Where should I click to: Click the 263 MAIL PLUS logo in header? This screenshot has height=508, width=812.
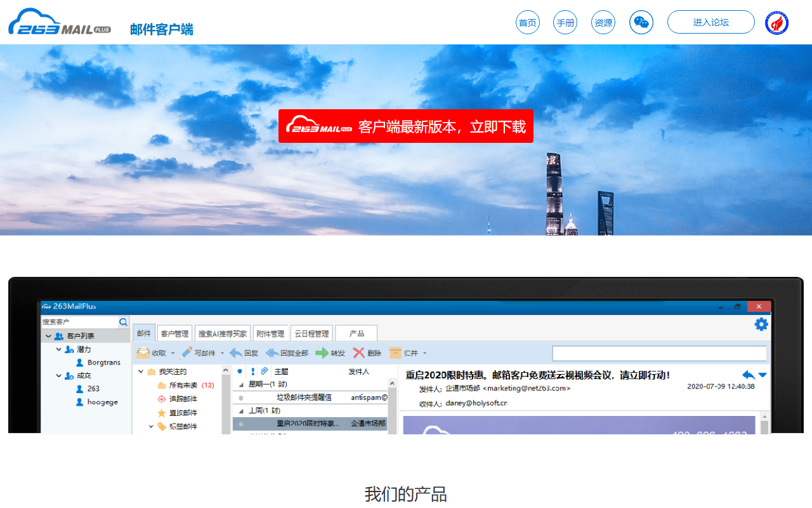[x=60, y=22]
